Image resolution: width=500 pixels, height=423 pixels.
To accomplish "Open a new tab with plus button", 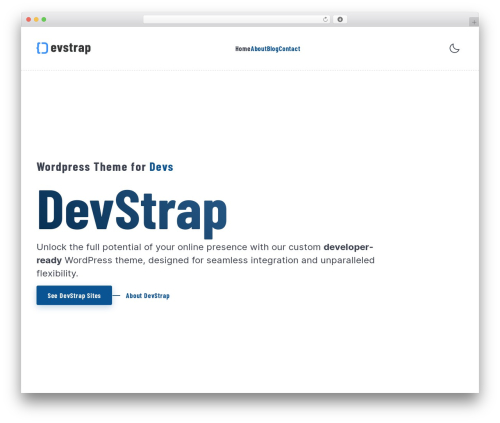I will (474, 22).
